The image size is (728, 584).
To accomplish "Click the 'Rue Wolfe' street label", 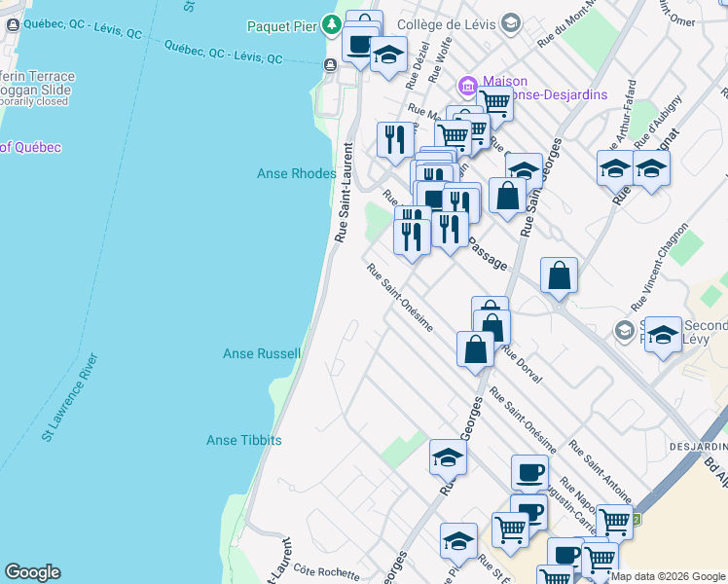I will (x=440, y=60).
